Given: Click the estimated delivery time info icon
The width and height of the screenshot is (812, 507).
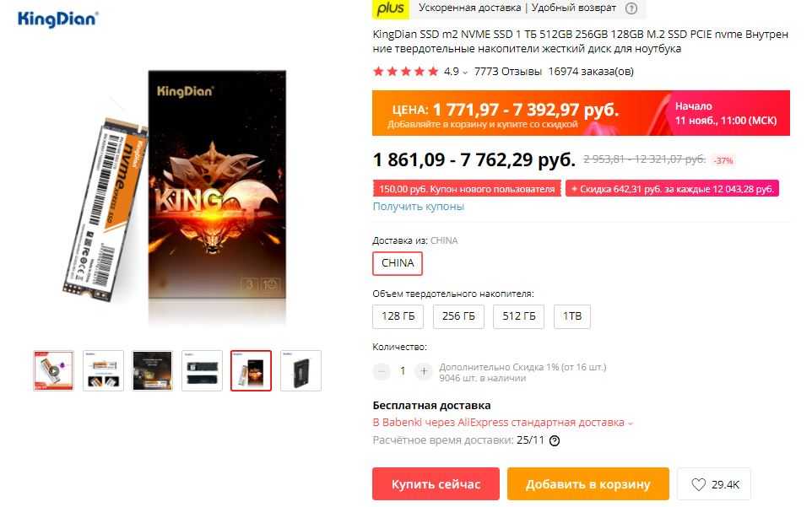Looking at the screenshot, I should click(x=554, y=441).
